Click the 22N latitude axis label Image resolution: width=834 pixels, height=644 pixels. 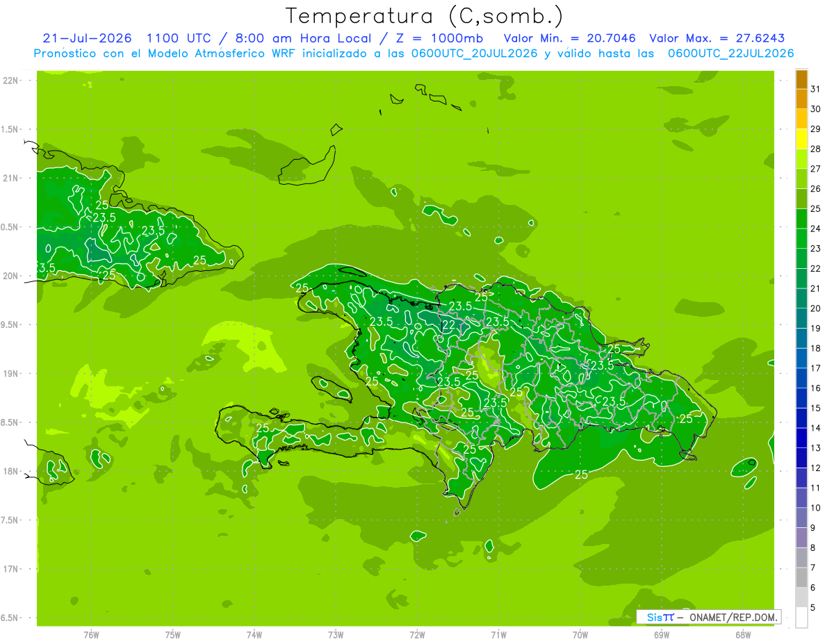[10, 81]
